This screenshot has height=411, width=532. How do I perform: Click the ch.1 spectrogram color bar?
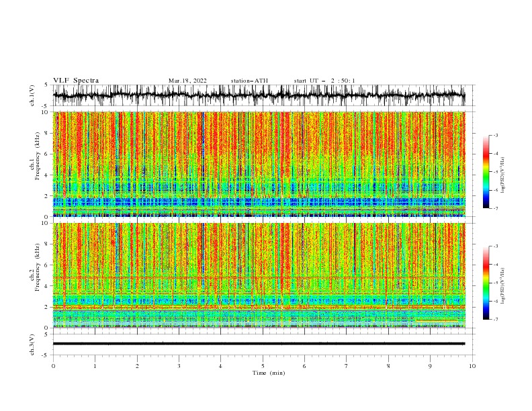pos(486,172)
